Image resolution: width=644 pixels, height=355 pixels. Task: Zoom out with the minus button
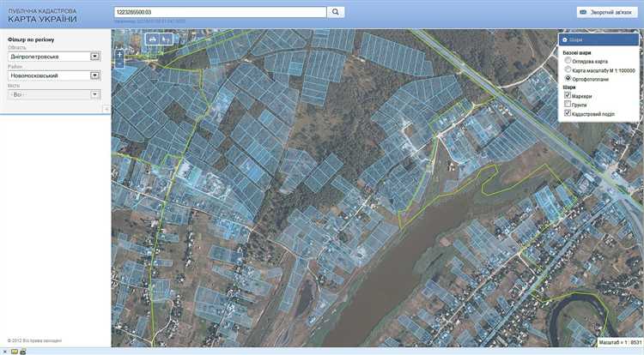coord(120,64)
